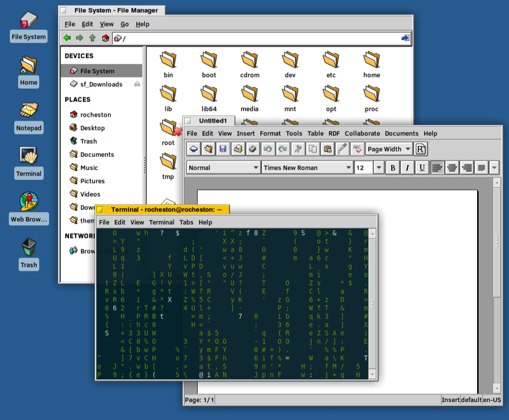The height and width of the screenshot is (420, 509).
Task: Open the font size dropdown arrow
Action: (x=379, y=168)
